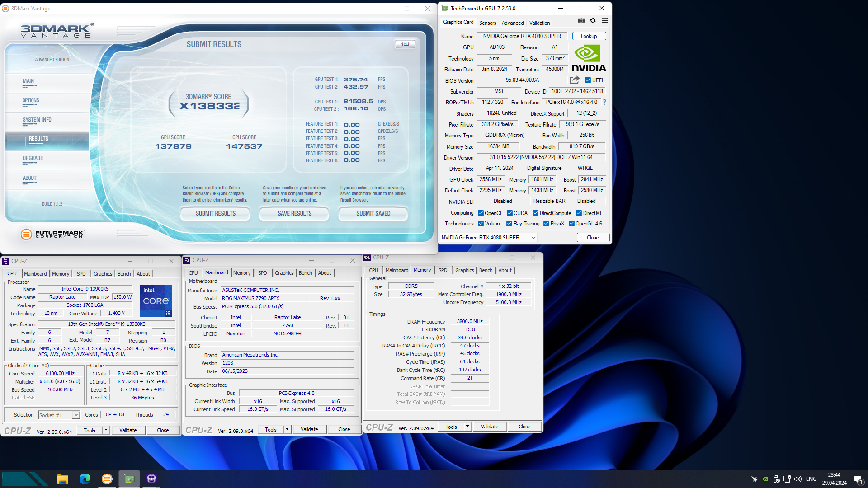Screen dimensions: 868x488
Task: Click Validate in Mainboard CPU-Z window
Action: 309,429
